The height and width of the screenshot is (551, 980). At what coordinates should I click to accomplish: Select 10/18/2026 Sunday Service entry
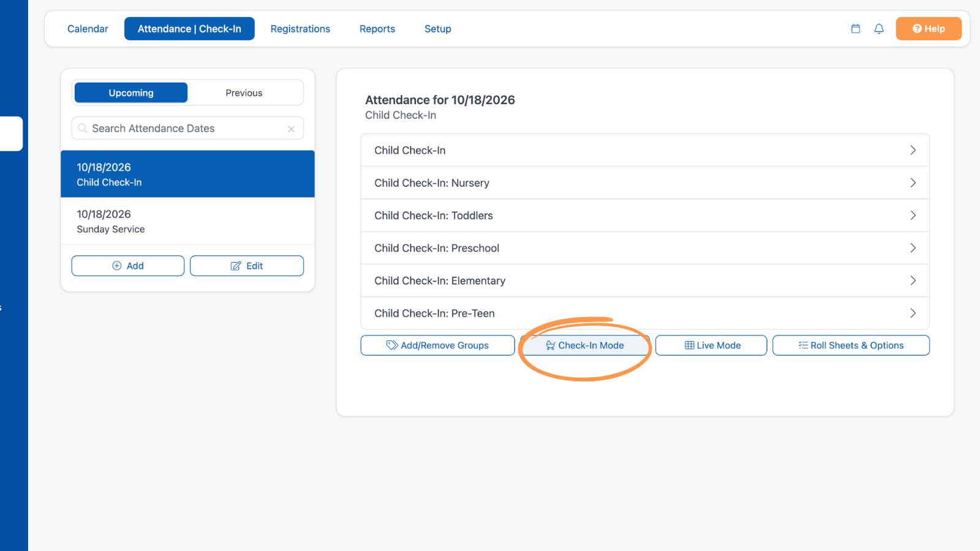(187, 221)
